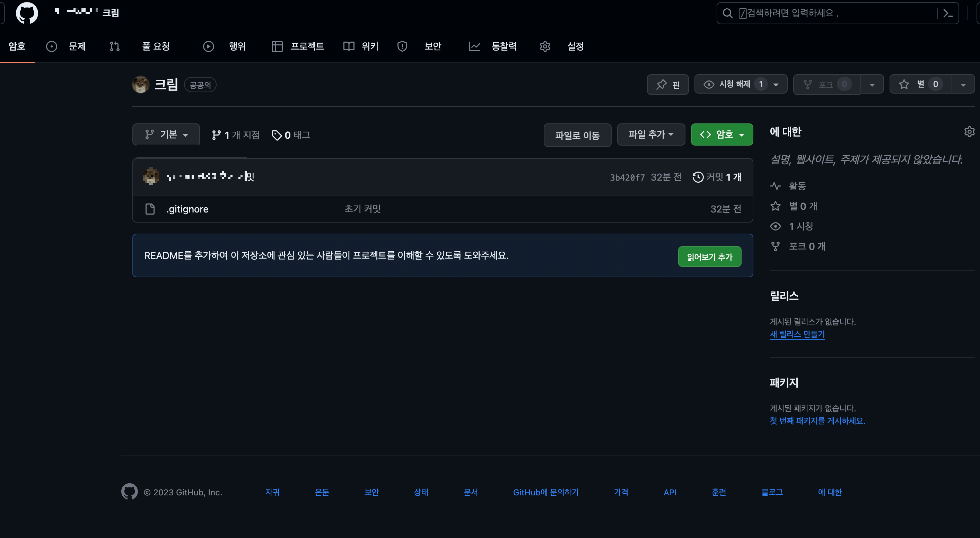The image size is (980, 538).
Task: Open footer API link
Action: click(670, 492)
